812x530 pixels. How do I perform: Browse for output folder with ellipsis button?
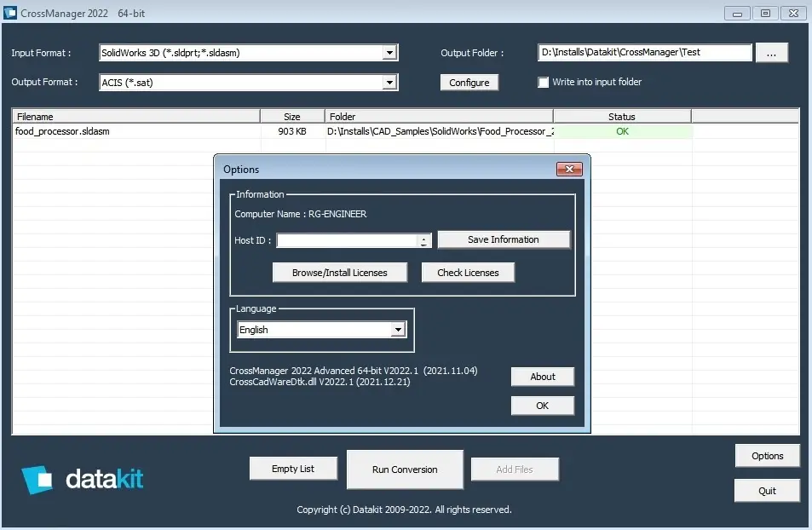coord(771,53)
